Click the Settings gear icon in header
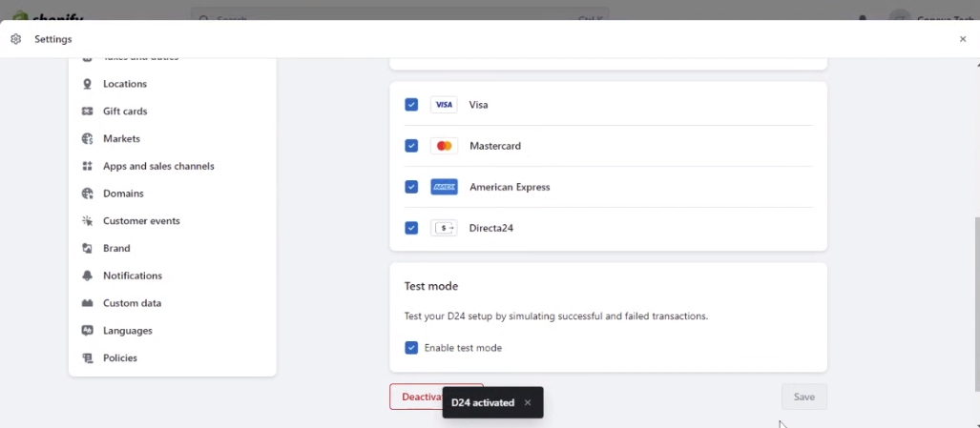 tap(15, 39)
